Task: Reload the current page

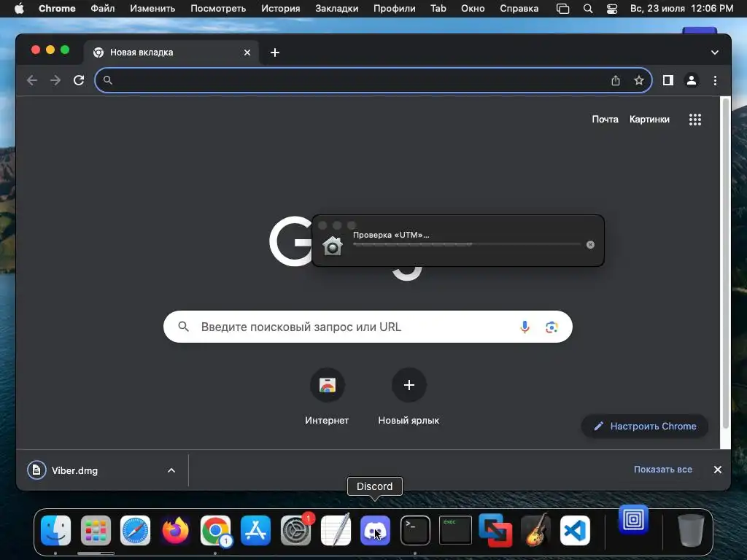Action: (79, 80)
